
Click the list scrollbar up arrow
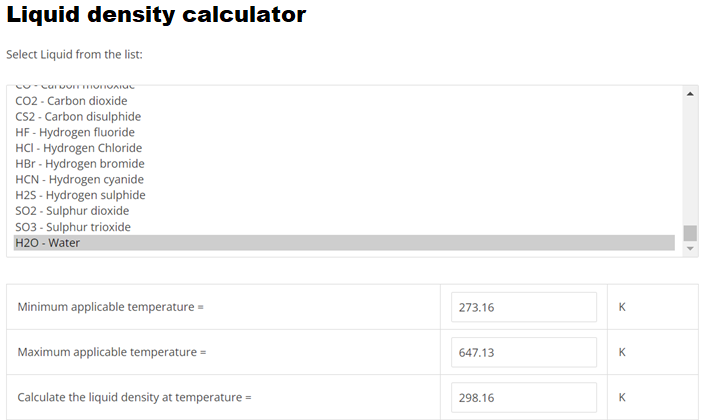click(690, 94)
